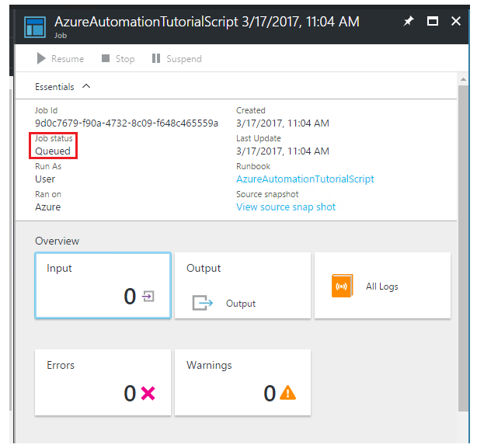Collapse the Essentials section chevron

pos(86,86)
